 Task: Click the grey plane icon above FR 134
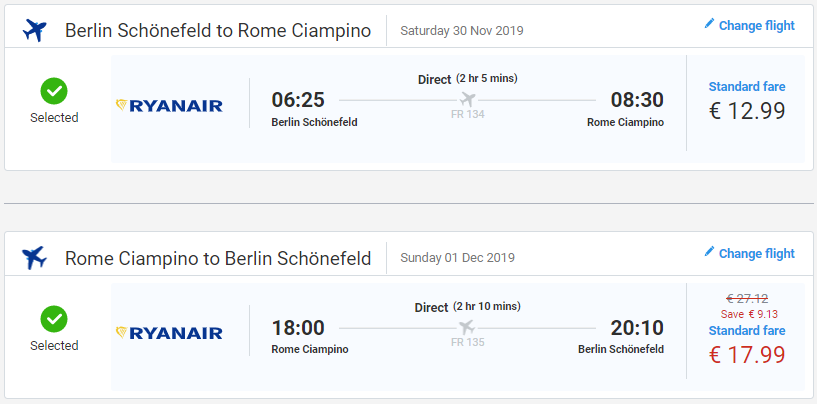point(467,99)
